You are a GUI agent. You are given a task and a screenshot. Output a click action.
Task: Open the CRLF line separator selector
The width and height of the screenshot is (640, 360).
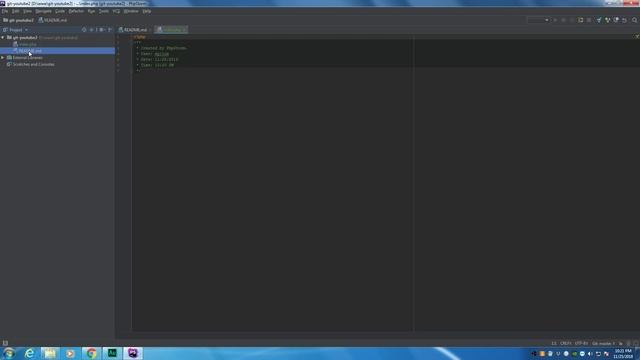tap(566, 344)
